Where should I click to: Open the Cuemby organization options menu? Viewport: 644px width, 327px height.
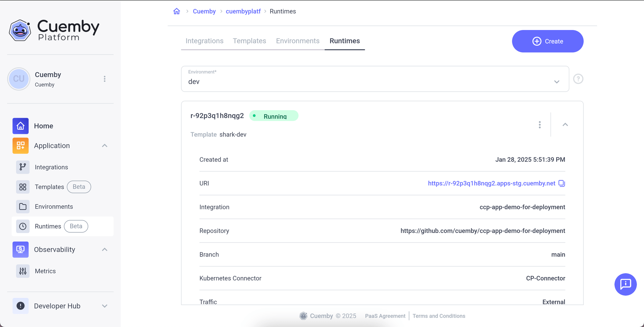point(104,79)
